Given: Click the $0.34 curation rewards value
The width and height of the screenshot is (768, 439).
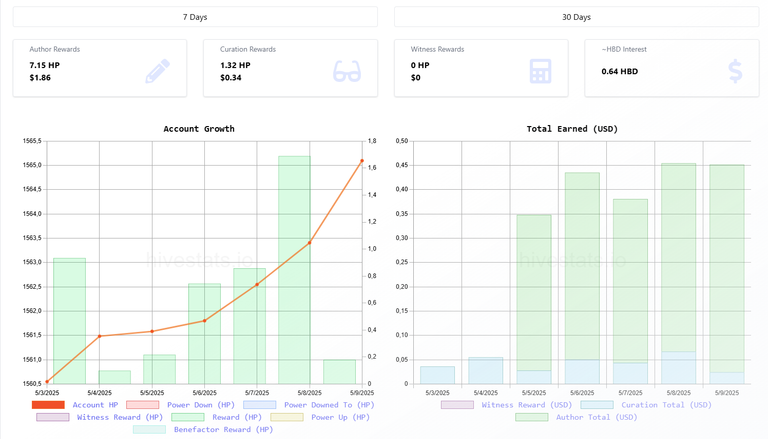Looking at the screenshot, I should point(231,77).
